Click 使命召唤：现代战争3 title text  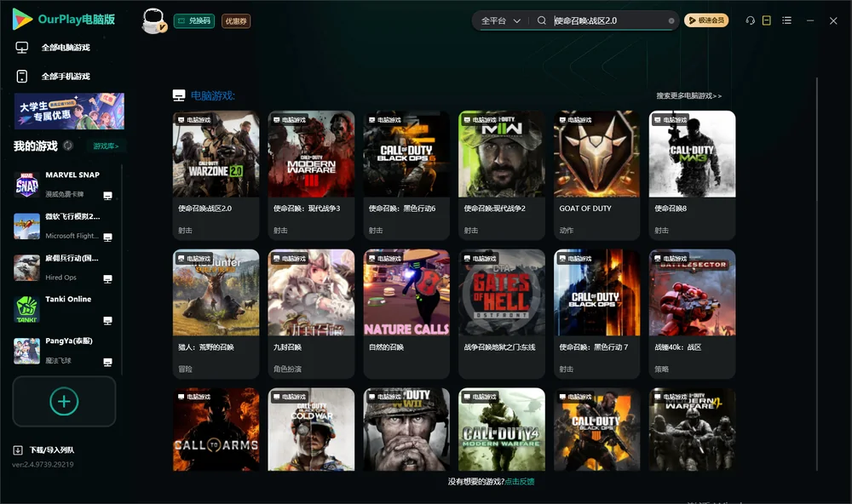point(307,208)
